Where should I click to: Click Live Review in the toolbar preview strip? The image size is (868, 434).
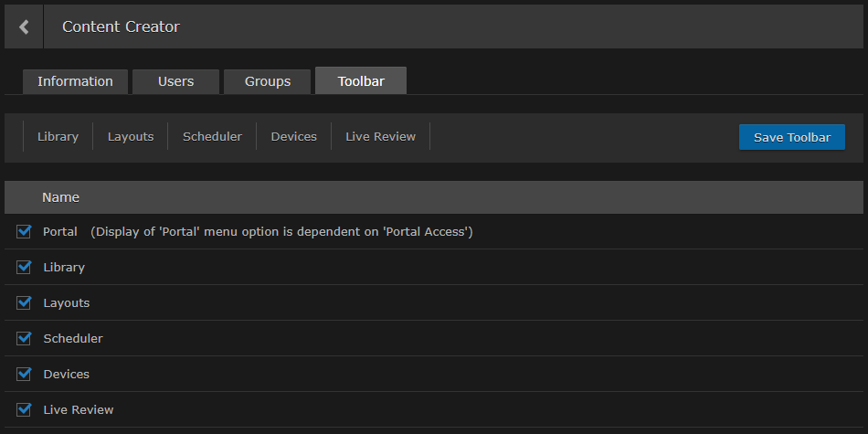[x=380, y=137]
